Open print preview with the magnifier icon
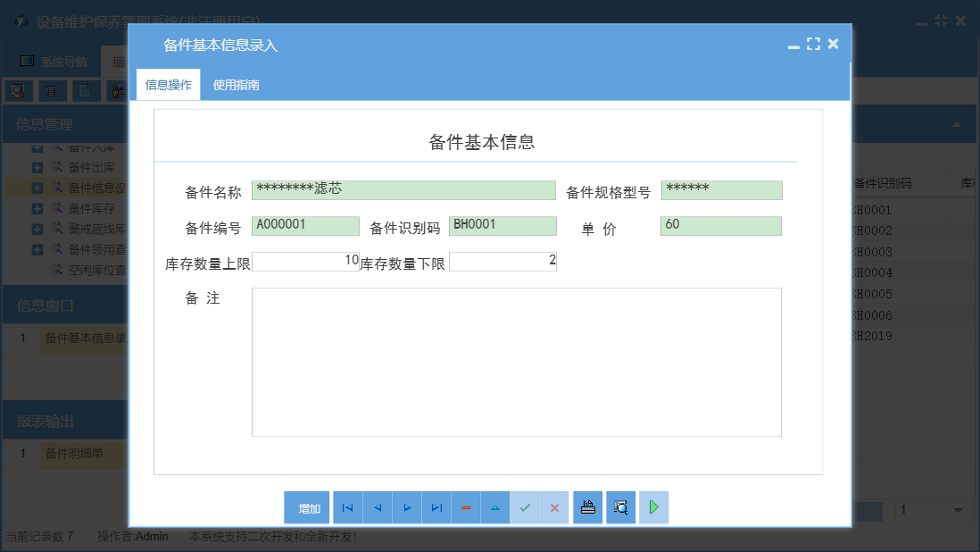980x552 pixels. [x=620, y=507]
